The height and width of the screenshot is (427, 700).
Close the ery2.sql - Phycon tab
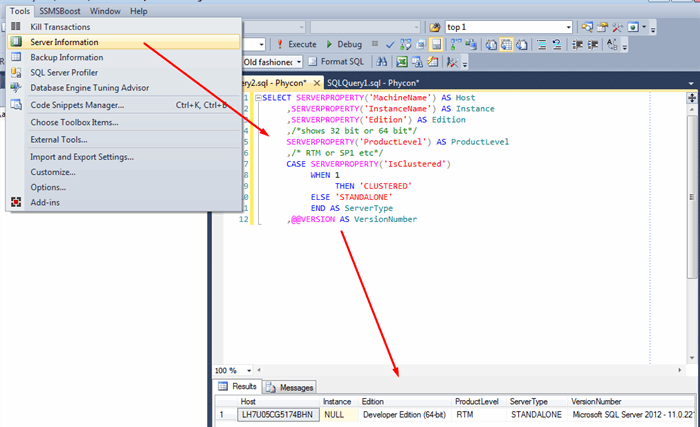pos(317,83)
